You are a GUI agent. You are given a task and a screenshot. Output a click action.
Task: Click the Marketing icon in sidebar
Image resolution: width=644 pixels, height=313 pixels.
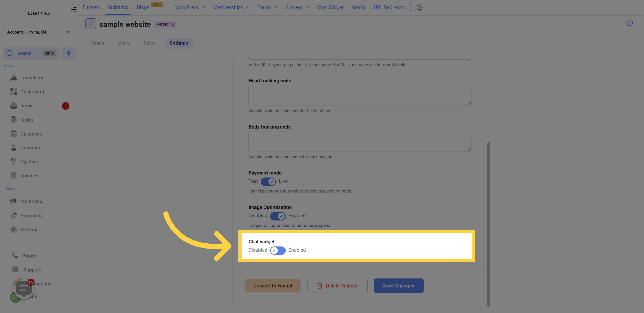(14, 202)
